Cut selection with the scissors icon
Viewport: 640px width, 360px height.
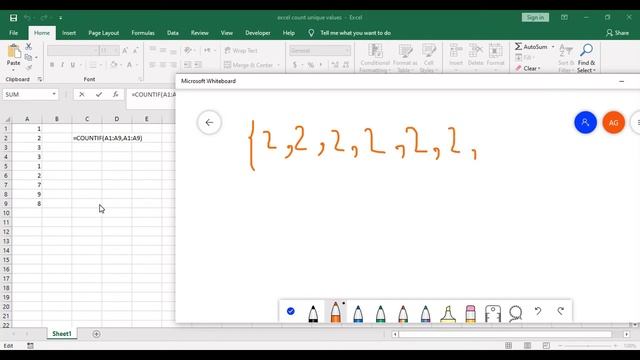29,47
